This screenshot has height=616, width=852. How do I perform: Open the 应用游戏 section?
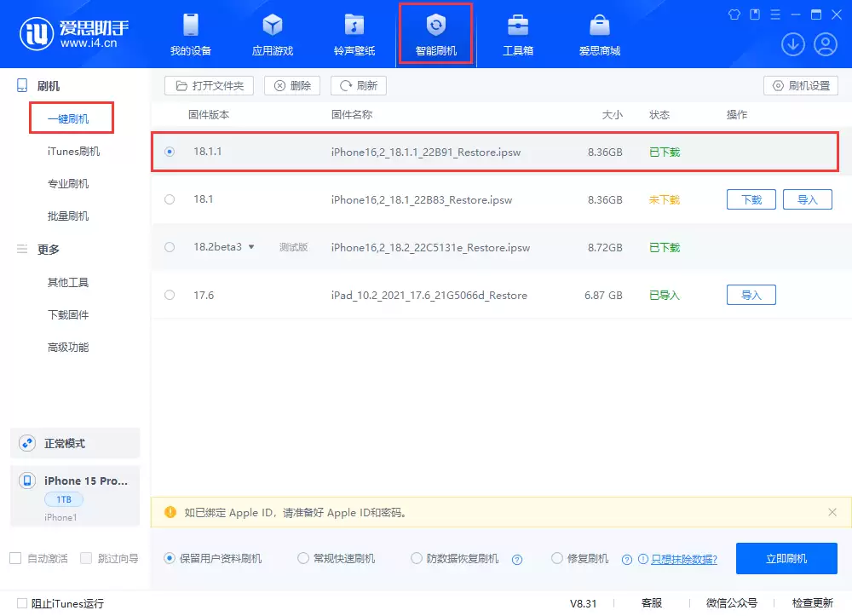pos(272,34)
